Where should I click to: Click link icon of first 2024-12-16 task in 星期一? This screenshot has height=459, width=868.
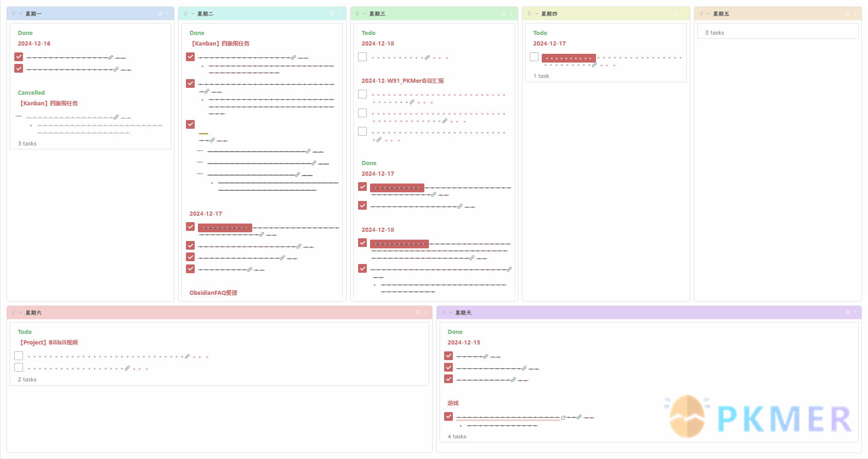pyautogui.click(x=110, y=57)
